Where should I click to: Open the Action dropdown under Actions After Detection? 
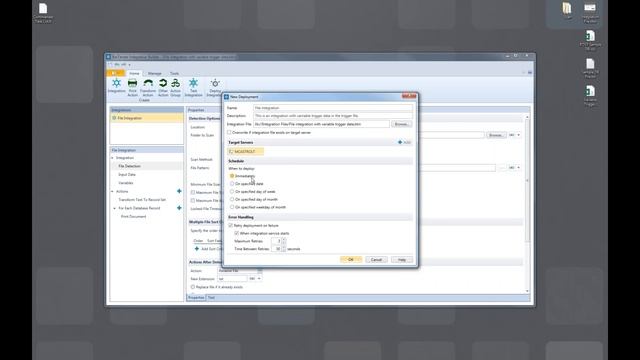pos(260,271)
